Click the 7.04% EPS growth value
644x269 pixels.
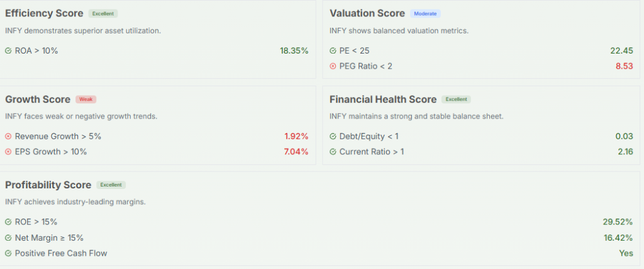pyautogui.click(x=296, y=152)
